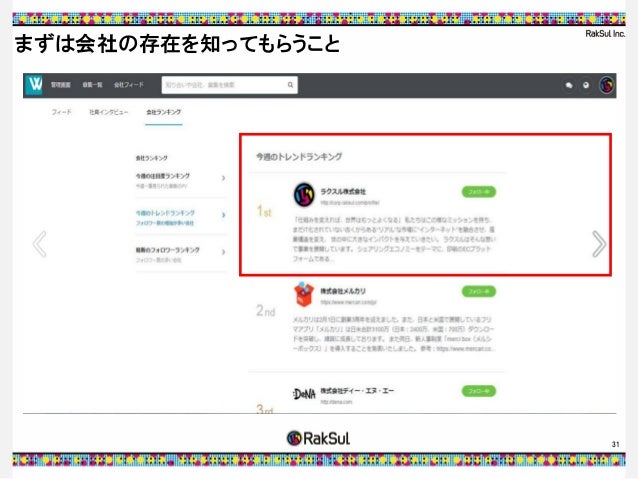Click the 2nd rank label
This screenshot has height=479, width=638.
266,311
